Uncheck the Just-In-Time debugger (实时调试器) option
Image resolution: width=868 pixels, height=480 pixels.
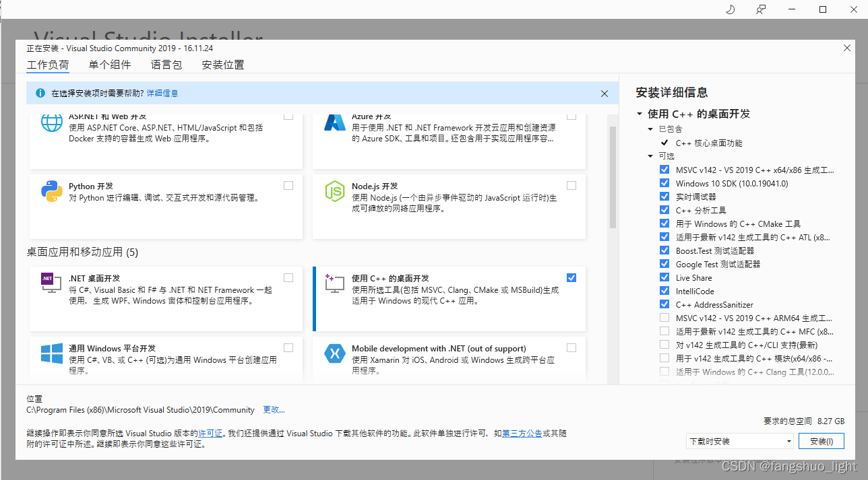point(665,197)
